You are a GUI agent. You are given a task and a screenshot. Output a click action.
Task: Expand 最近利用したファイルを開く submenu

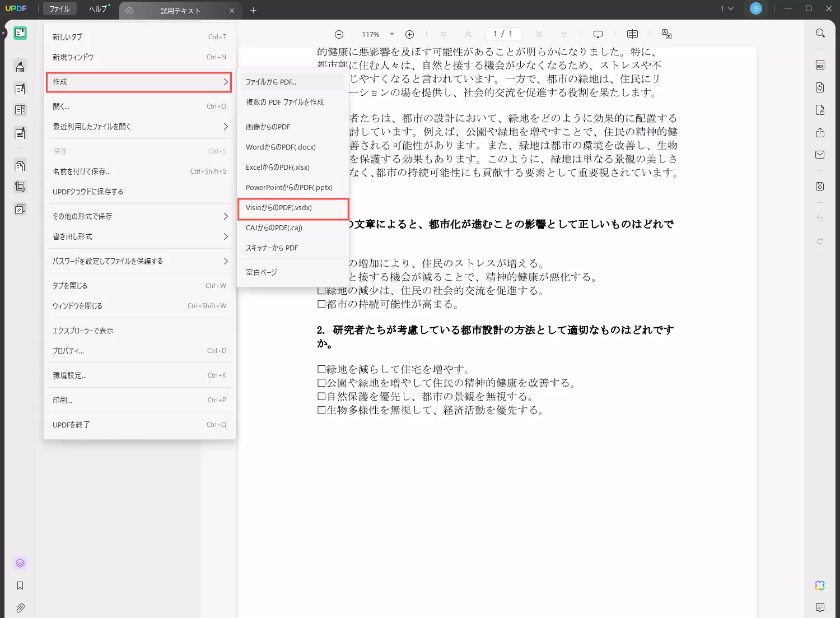point(140,127)
